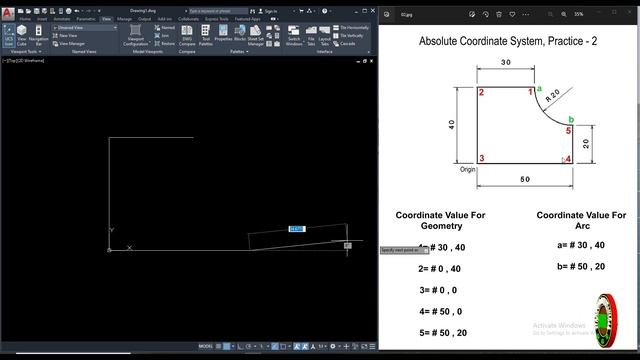
Task: Click the Express Tools search command tooltip
Action: (404, 250)
